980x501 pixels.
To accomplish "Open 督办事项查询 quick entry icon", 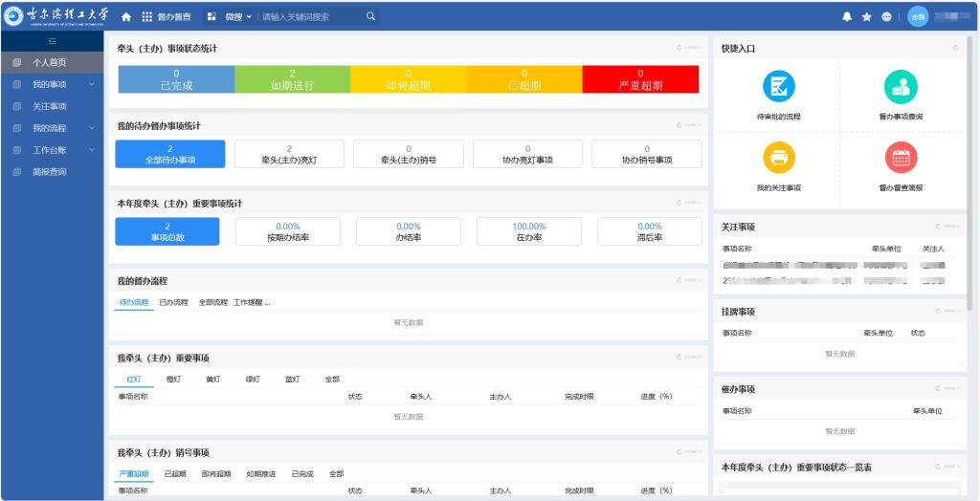I will [x=900, y=87].
